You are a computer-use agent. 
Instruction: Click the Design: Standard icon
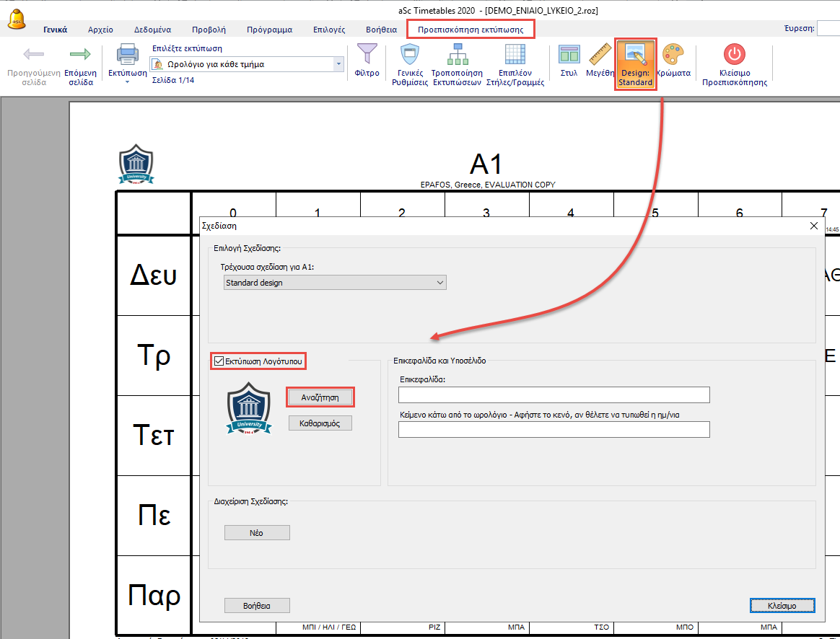[635, 56]
